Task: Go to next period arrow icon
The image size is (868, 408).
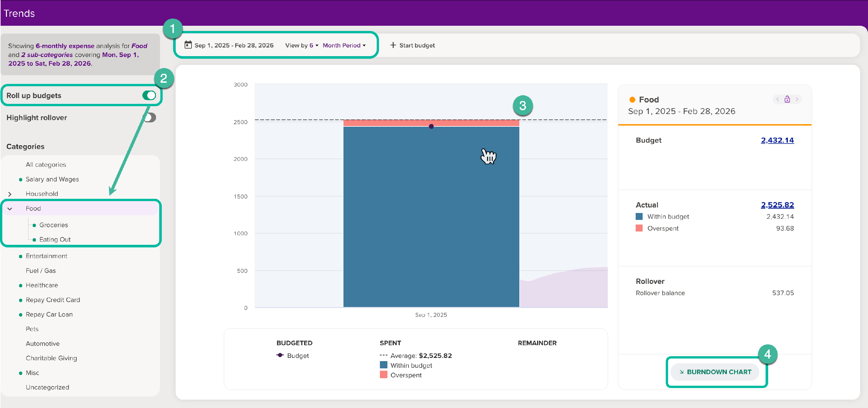Action: coord(797,99)
